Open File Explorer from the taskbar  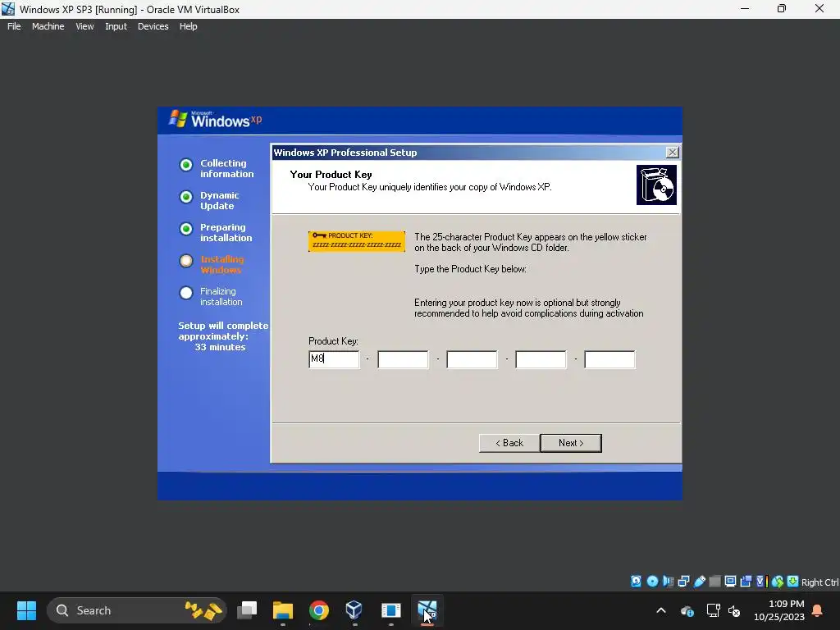[x=283, y=610]
